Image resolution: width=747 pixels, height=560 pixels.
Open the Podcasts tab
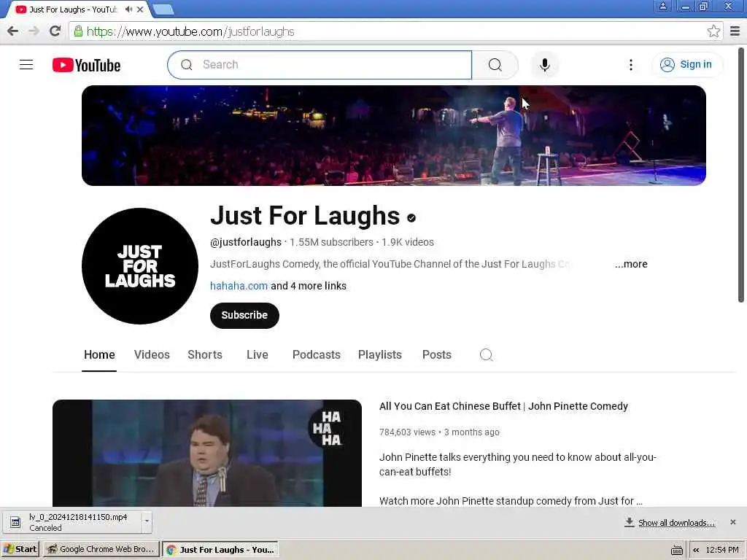[317, 355]
